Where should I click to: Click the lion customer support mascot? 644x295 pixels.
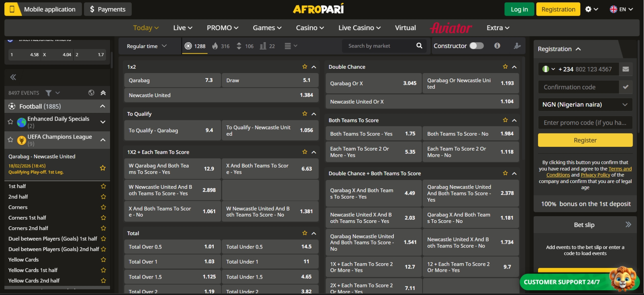click(x=623, y=279)
